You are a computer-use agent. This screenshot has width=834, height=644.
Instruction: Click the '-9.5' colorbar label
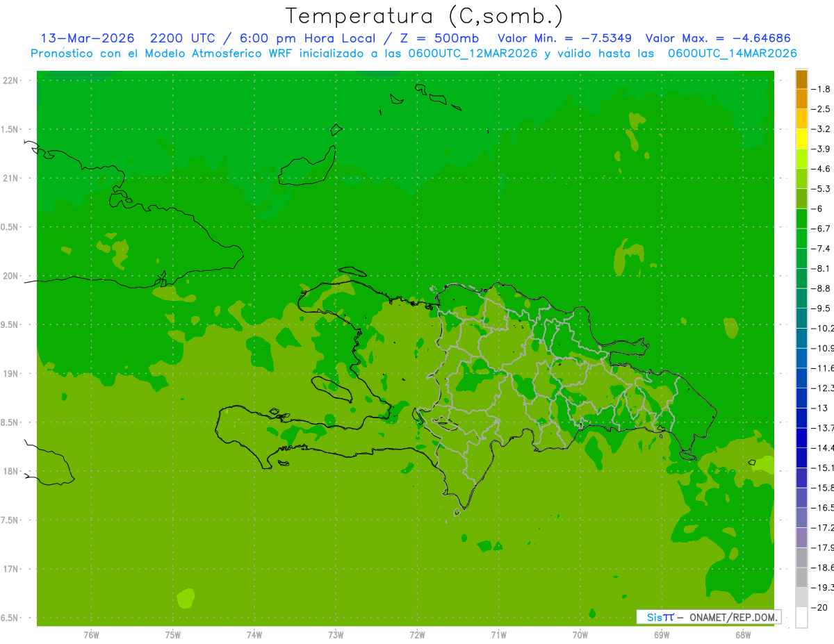tap(820, 308)
